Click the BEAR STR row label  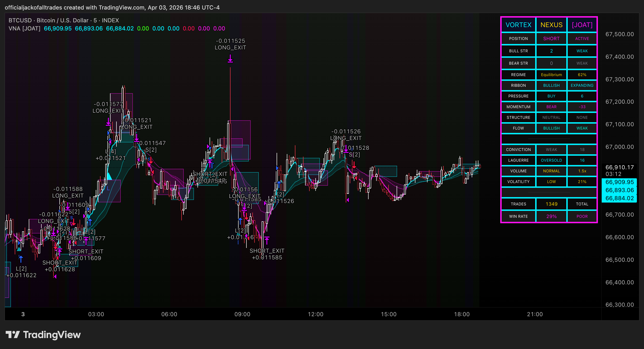(x=518, y=63)
